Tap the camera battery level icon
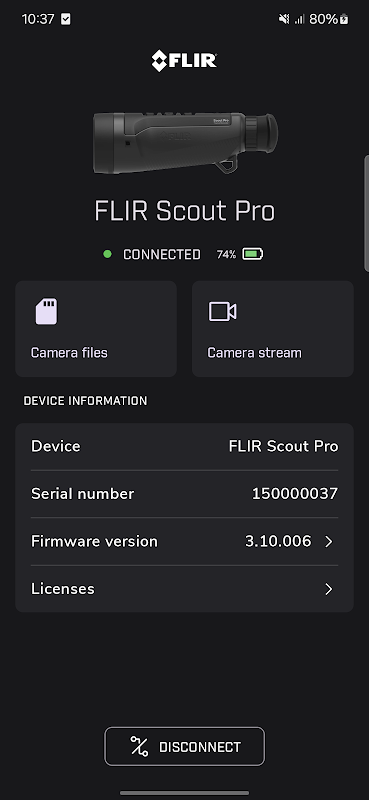The width and height of the screenshot is (369, 800). [253, 254]
